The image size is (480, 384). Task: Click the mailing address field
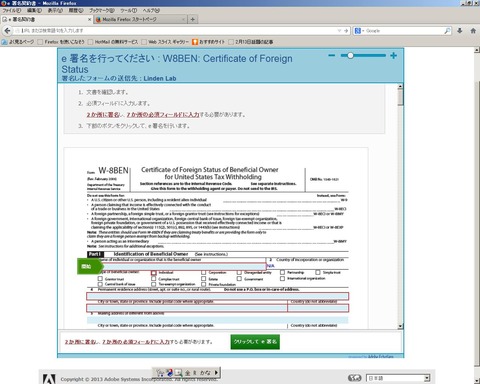(218, 320)
